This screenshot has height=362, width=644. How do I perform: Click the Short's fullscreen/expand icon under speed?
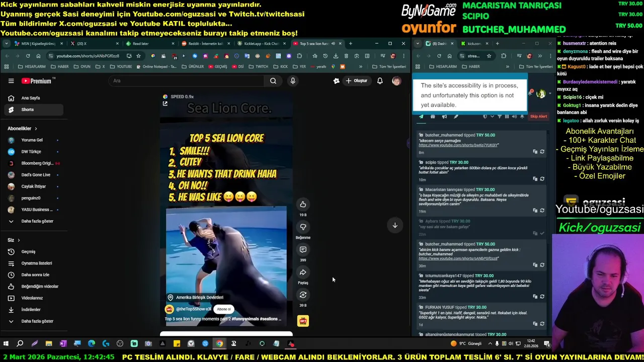[x=165, y=104]
